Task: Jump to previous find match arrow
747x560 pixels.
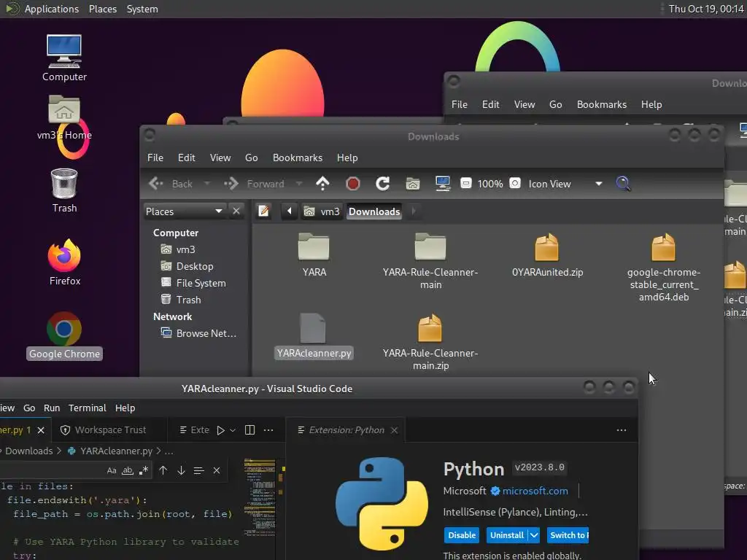Action: point(163,470)
